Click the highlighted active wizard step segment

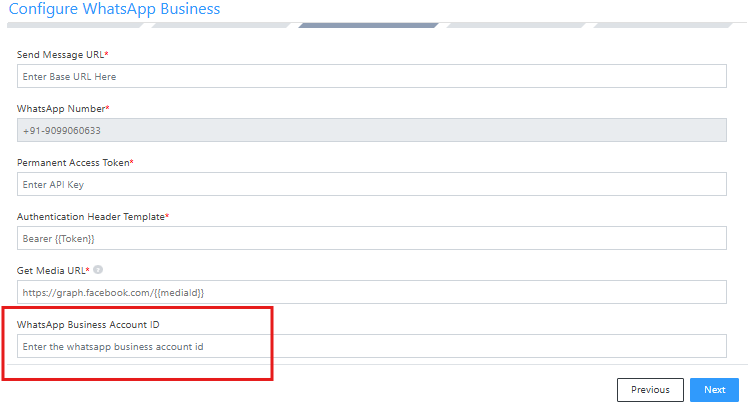point(369,25)
